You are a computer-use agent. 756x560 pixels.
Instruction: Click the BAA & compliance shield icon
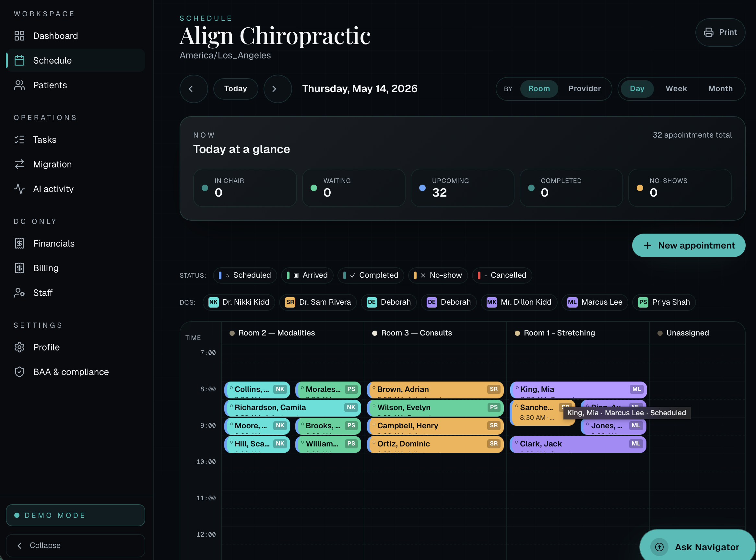(19, 372)
